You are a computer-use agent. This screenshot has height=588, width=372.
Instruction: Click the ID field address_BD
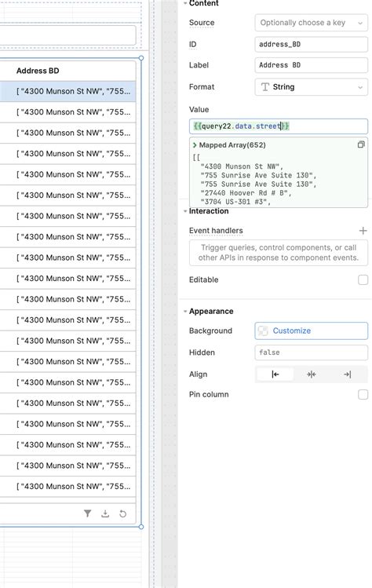[x=312, y=44]
